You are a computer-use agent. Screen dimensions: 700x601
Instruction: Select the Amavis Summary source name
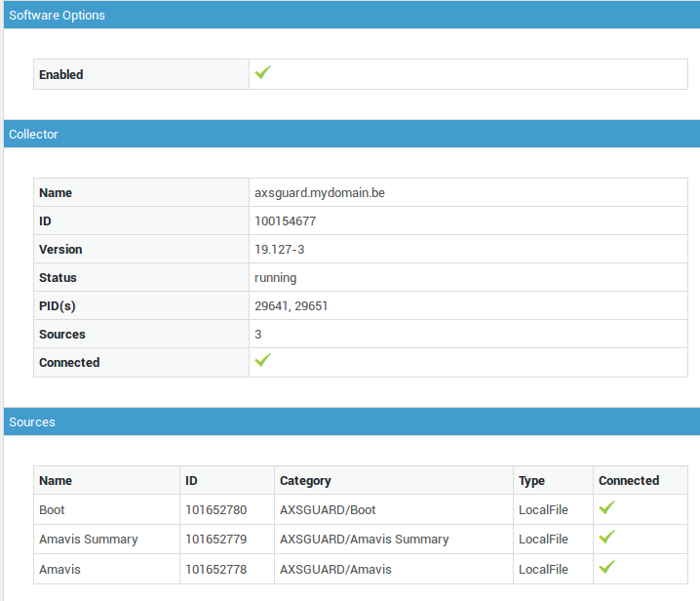coord(89,540)
